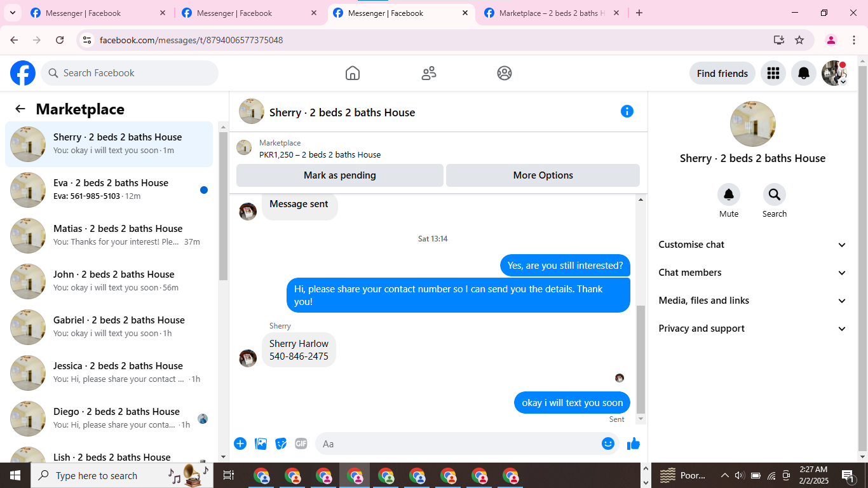Click Find friends button
The height and width of the screenshot is (488, 868).
pos(722,73)
